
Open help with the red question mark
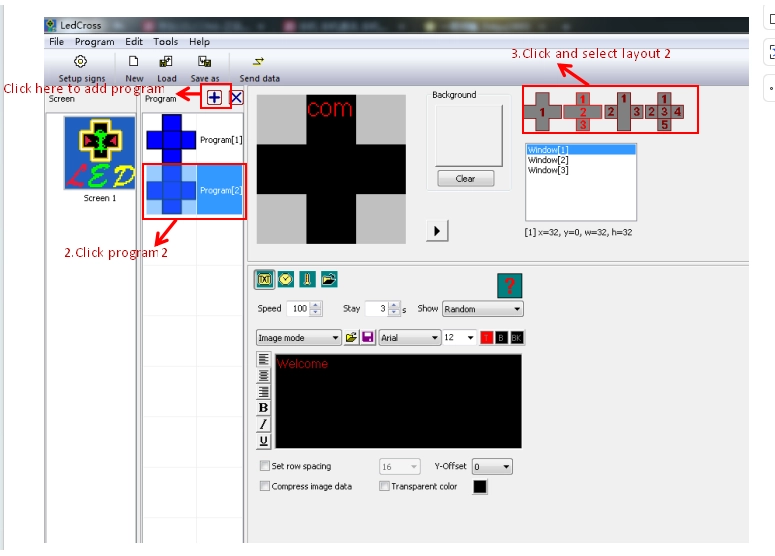(510, 285)
